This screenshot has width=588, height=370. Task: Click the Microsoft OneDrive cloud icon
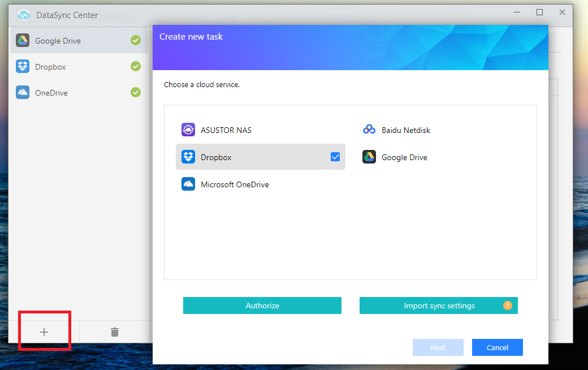coord(188,184)
